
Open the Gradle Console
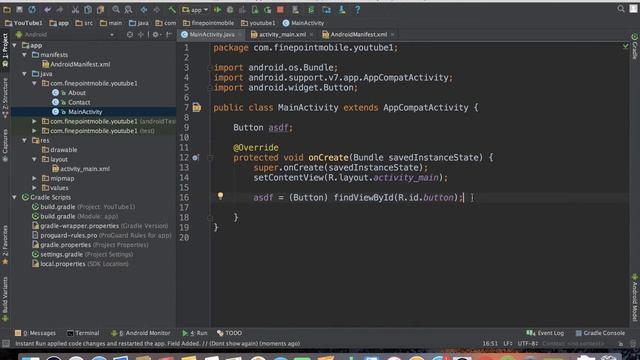[x=600, y=333]
